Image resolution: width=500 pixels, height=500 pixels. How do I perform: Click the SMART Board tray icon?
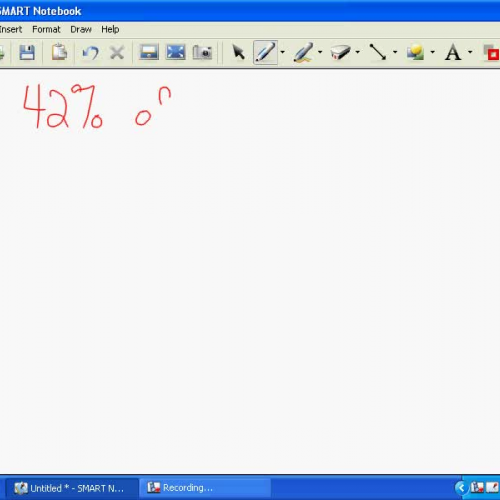click(477, 488)
